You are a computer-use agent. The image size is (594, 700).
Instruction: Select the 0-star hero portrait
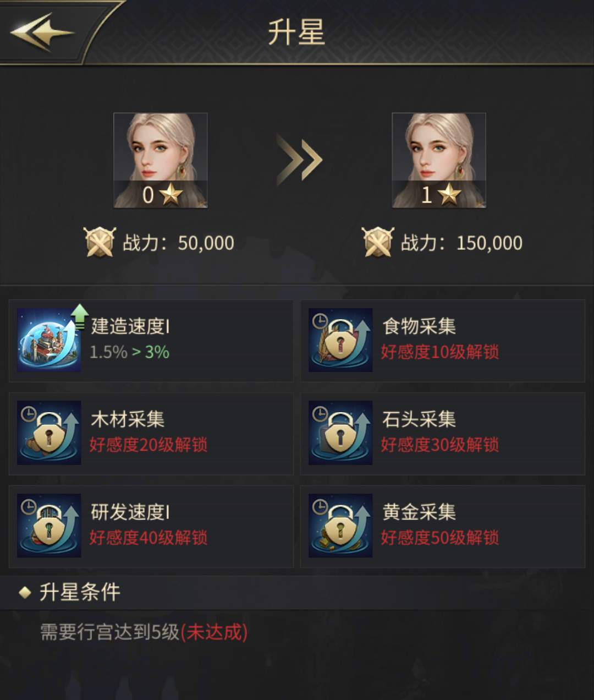coord(161,160)
